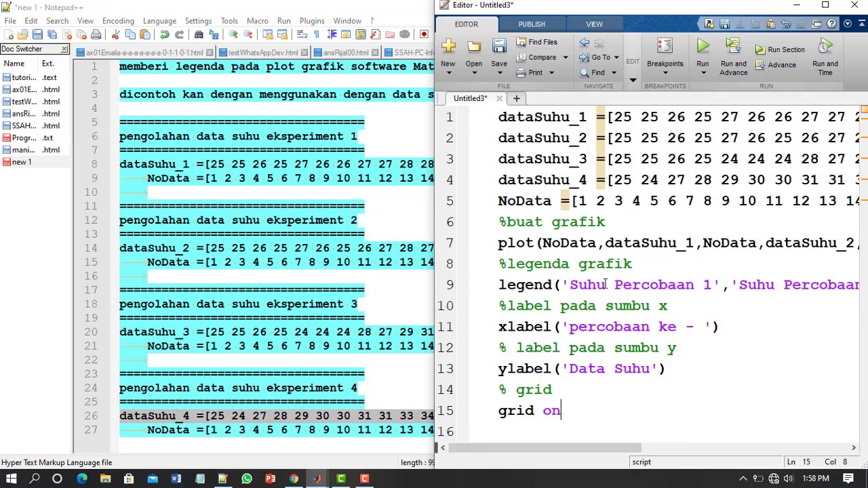Click Compare in the FILE section
868x488 pixels.
tap(536, 57)
